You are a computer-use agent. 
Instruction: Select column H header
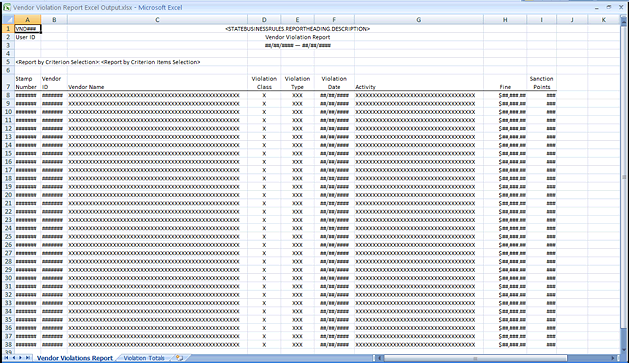coord(505,20)
